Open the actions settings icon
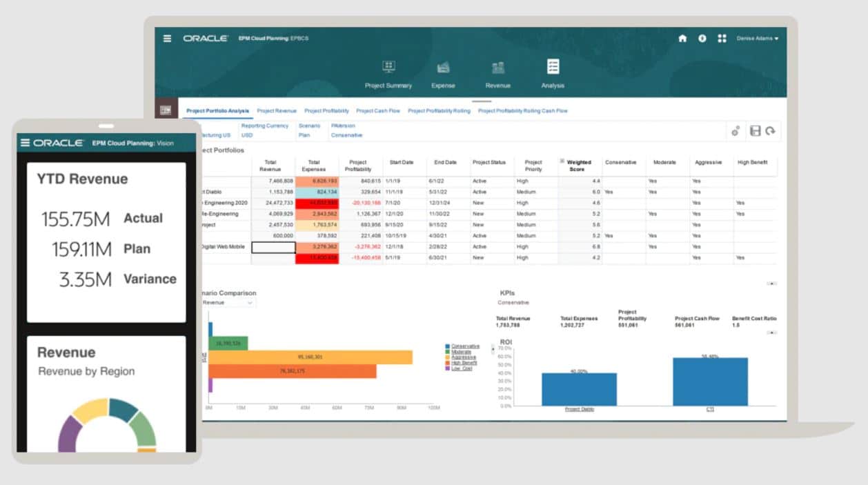This screenshot has width=868, height=485. tap(736, 132)
